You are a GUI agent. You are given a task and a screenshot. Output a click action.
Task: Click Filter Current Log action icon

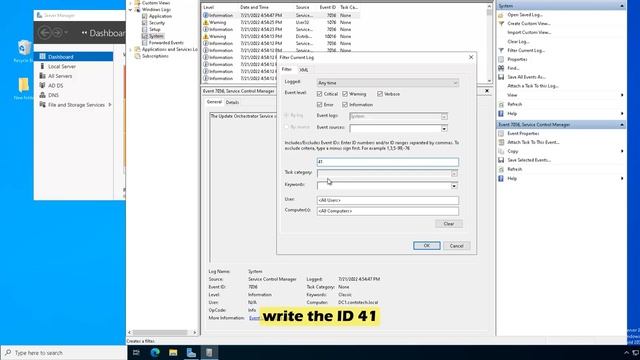point(501,51)
